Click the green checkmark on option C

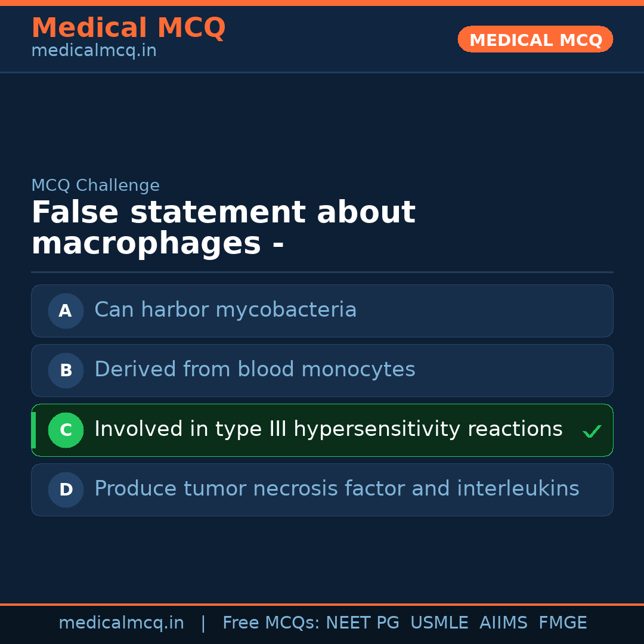(592, 431)
